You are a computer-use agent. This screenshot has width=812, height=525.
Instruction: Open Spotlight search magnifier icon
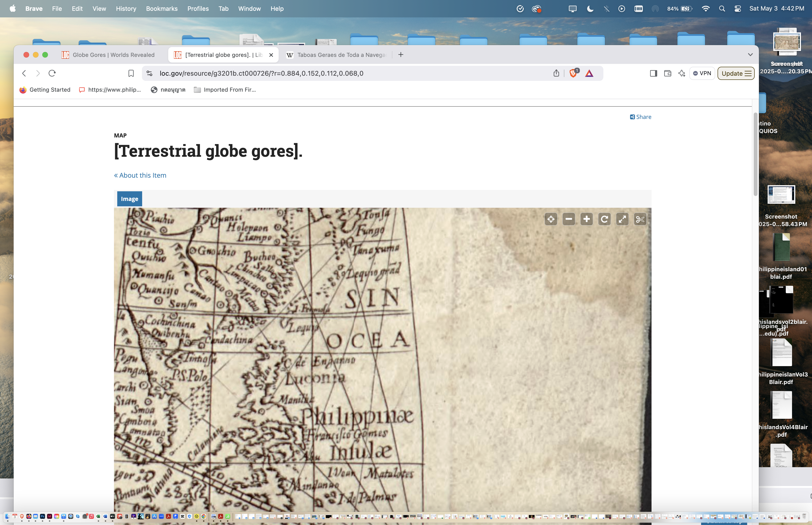pyautogui.click(x=722, y=8)
